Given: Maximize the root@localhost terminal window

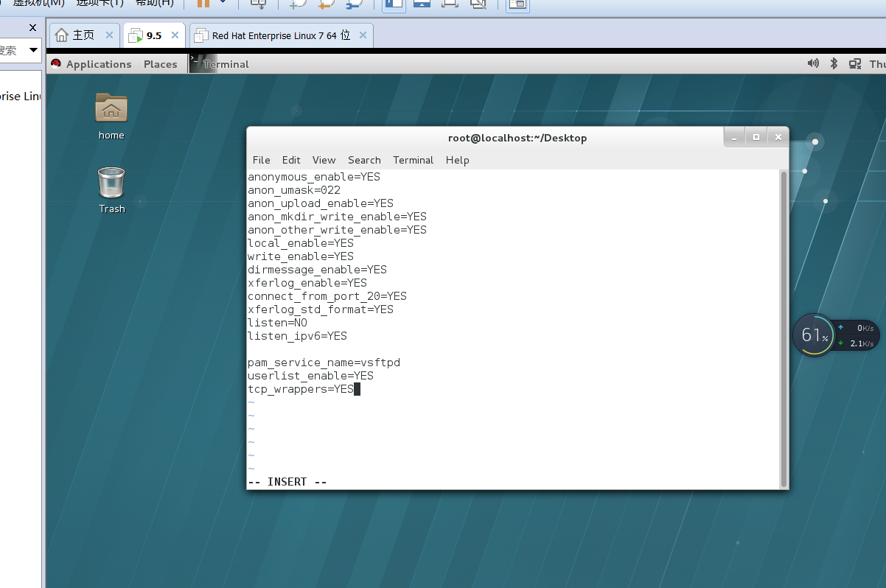Looking at the screenshot, I should pos(756,137).
